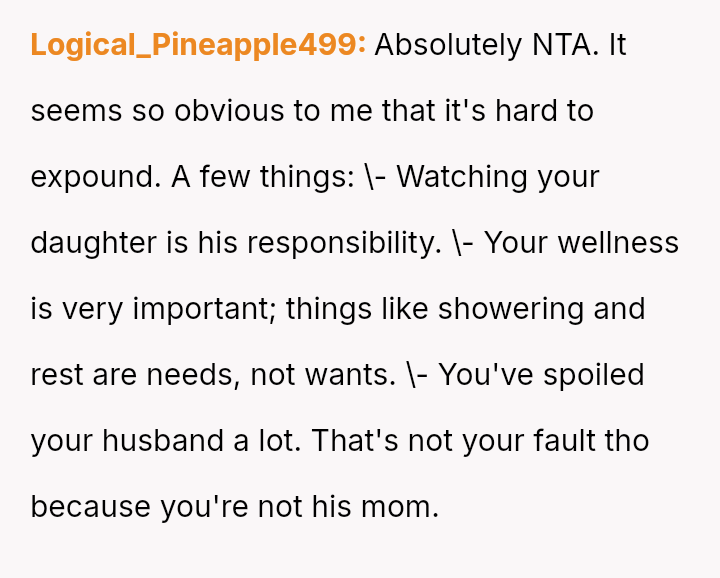The width and height of the screenshot is (720, 578).
Task: Click the word "fault" in the comment
Action: click(567, 441)
